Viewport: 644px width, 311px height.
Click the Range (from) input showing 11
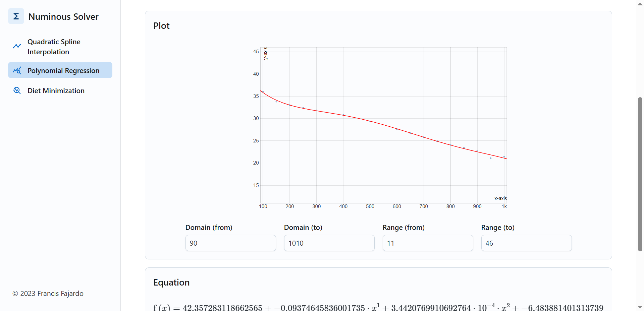tap(428, 243)
